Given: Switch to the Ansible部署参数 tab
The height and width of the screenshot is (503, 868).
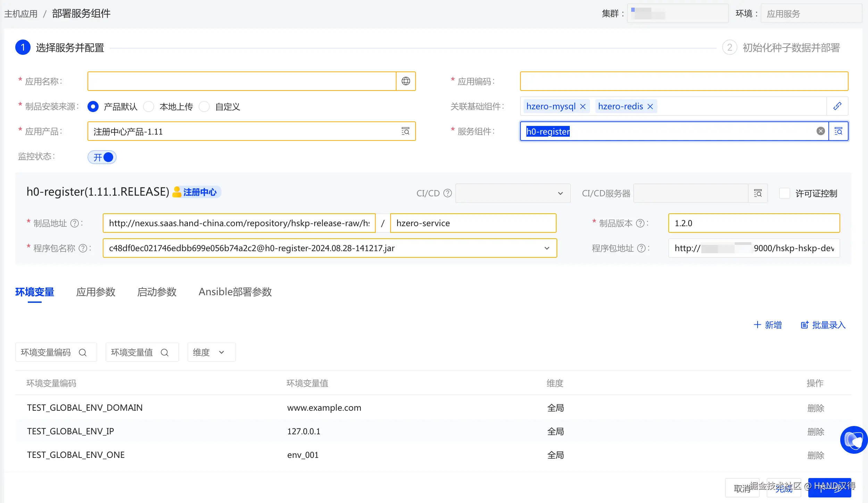Looking at the screenshot, I should 235,292.
